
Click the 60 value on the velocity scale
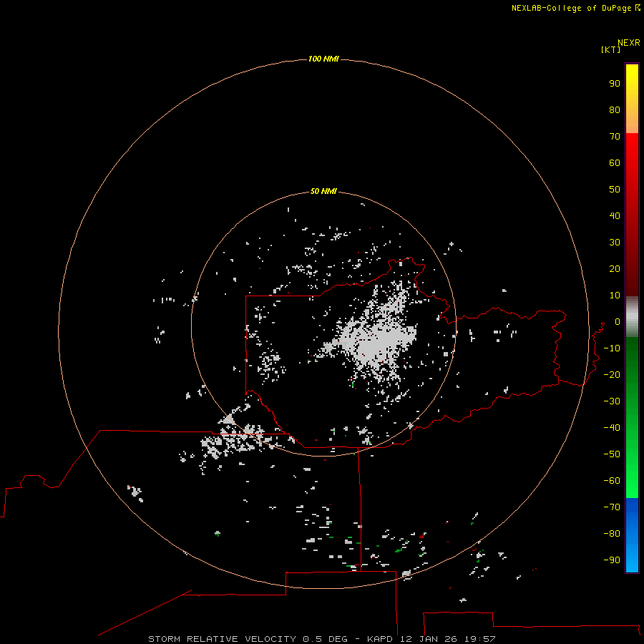tap(615, 163)
